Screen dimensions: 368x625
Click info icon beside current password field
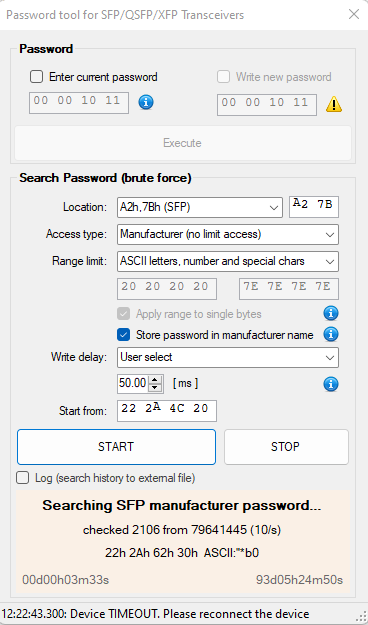(146, 102)
